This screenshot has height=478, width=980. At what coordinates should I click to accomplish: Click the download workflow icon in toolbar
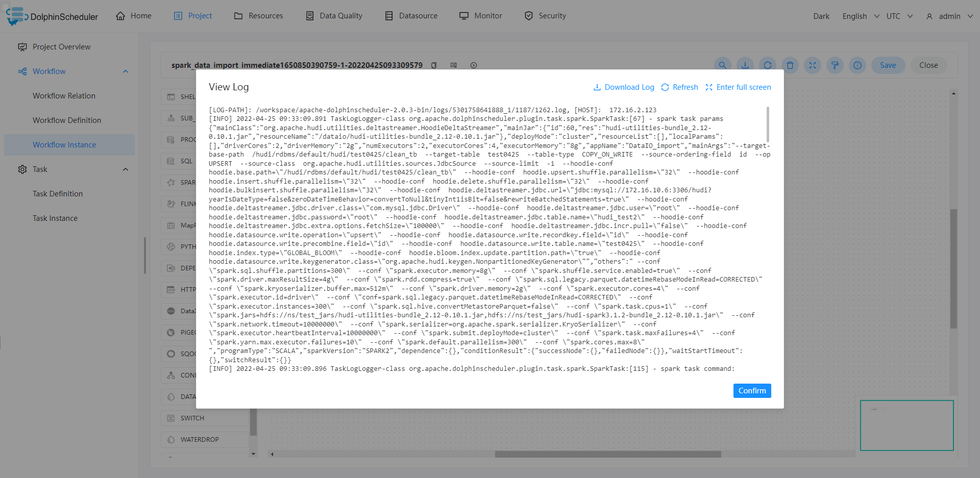click(745, 65)
